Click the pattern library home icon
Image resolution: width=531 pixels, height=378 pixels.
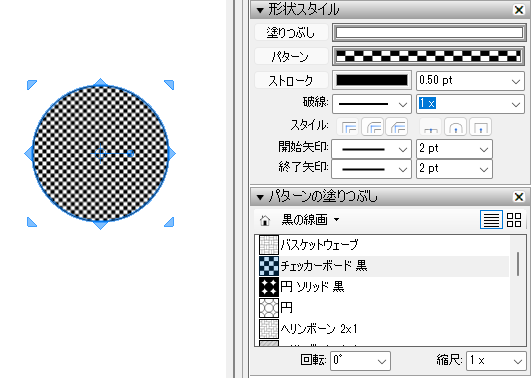click(265, 220)
